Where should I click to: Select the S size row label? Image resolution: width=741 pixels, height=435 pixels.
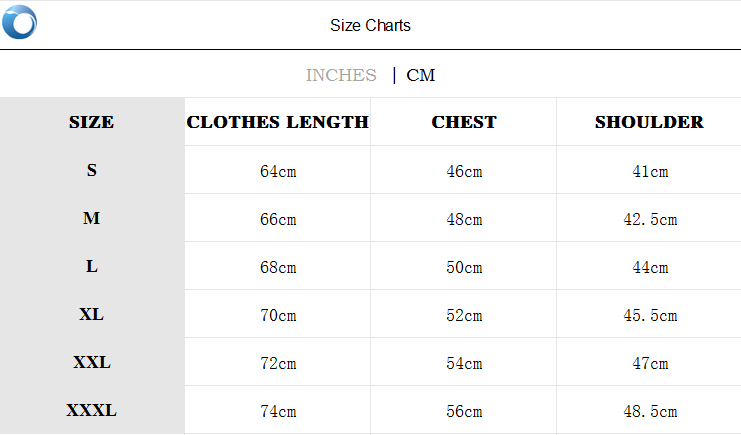click(92, 170)
